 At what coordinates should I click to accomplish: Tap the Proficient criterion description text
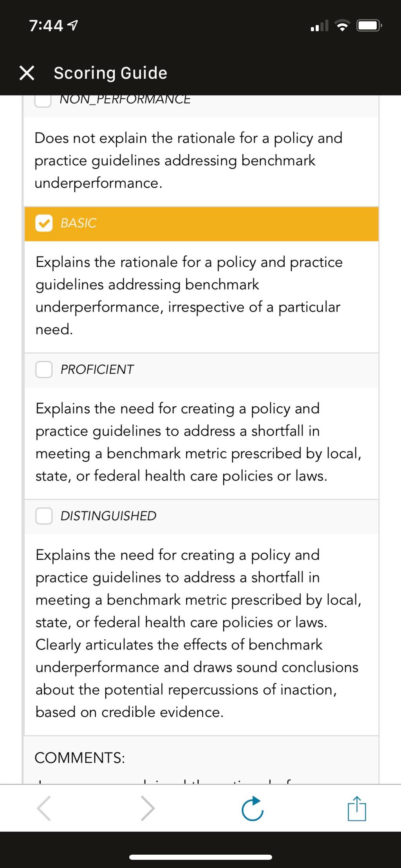pyautogui.click(x=199, y=442)
